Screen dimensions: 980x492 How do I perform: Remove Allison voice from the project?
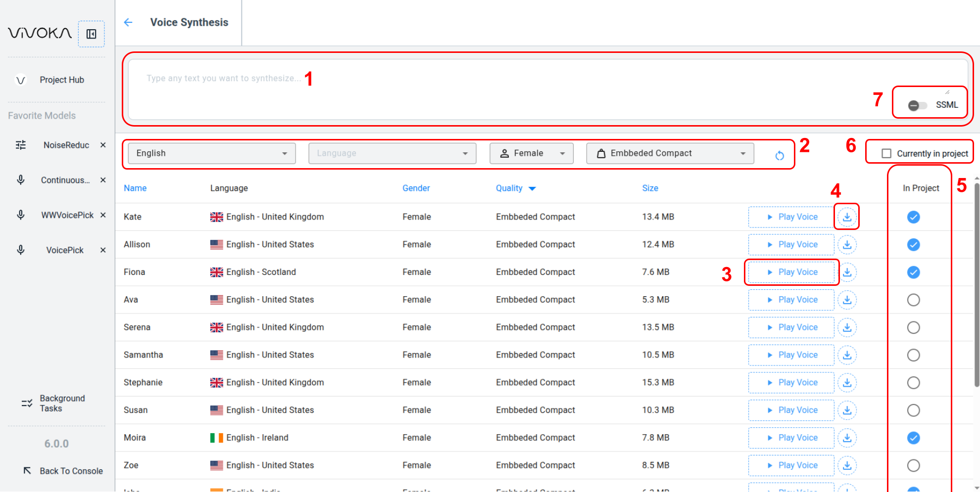pos(913,245)
